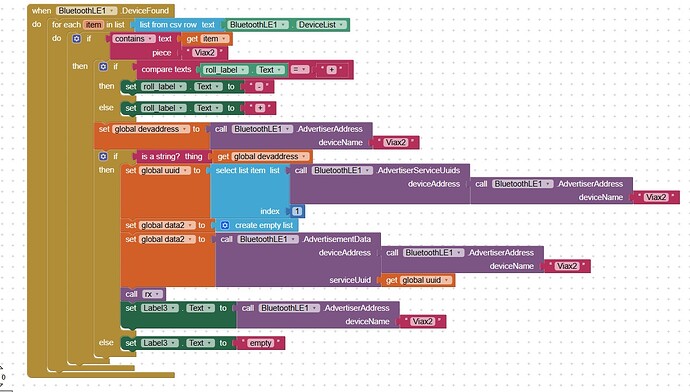The width and height of the screenshot is (690, 392).
Task: Click the AdvertisementData call block
Action: click(x=297, y=260)
